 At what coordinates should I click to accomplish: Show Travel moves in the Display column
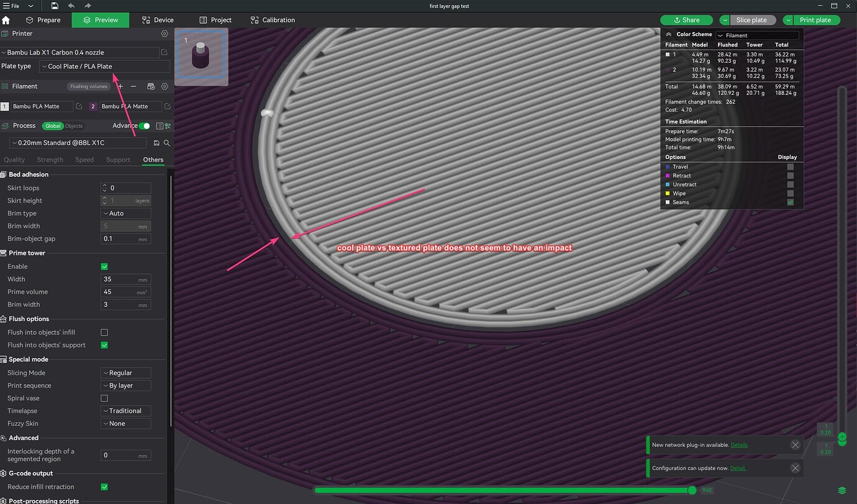click(791, 167)
